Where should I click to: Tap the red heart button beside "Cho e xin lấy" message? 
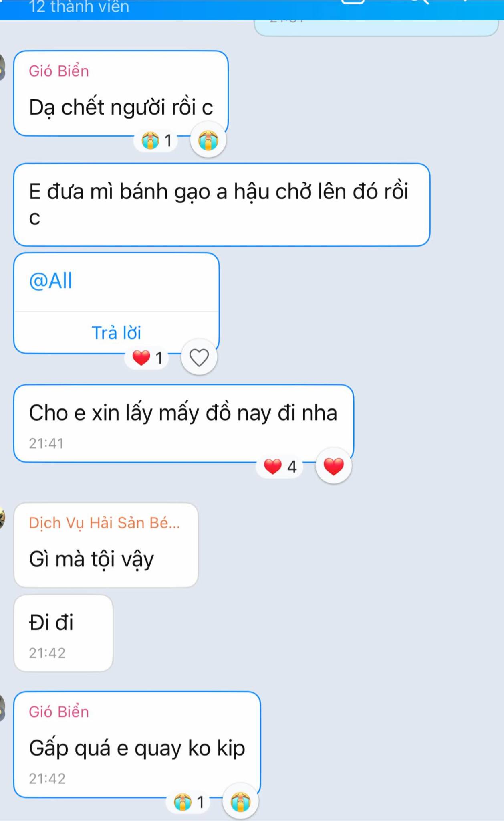(x=333, y=466)
